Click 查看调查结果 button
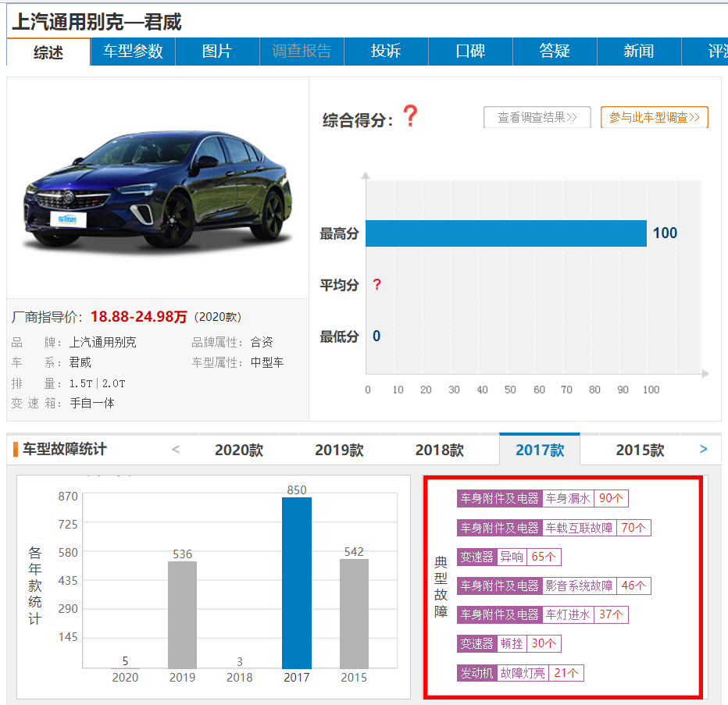This screenshot has width=728, height=705. coord(537,117)
